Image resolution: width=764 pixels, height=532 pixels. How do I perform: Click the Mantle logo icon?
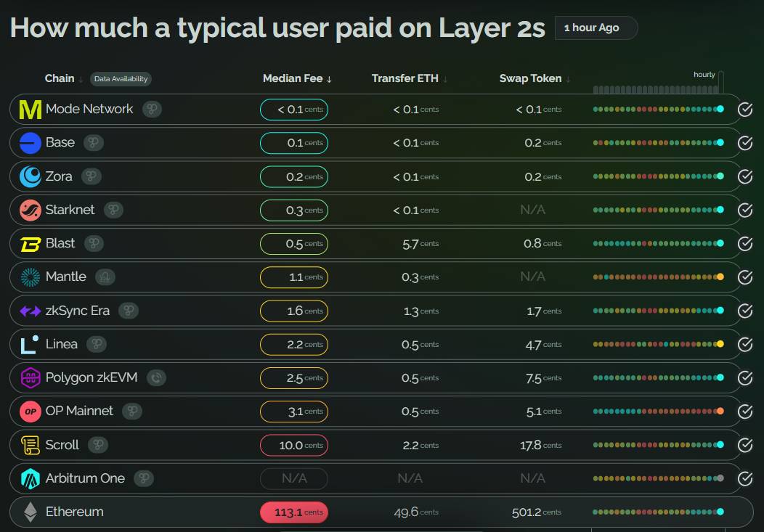pyautogui.click(x=31, y=277)
